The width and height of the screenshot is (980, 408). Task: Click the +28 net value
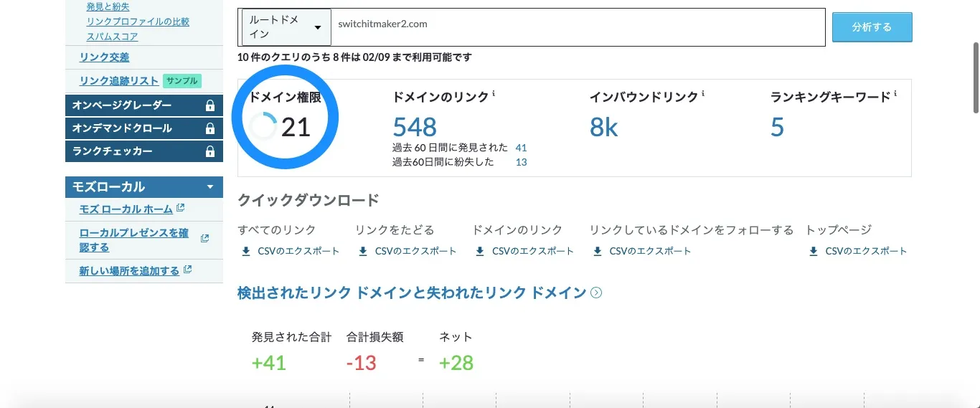tap(456, 363)
